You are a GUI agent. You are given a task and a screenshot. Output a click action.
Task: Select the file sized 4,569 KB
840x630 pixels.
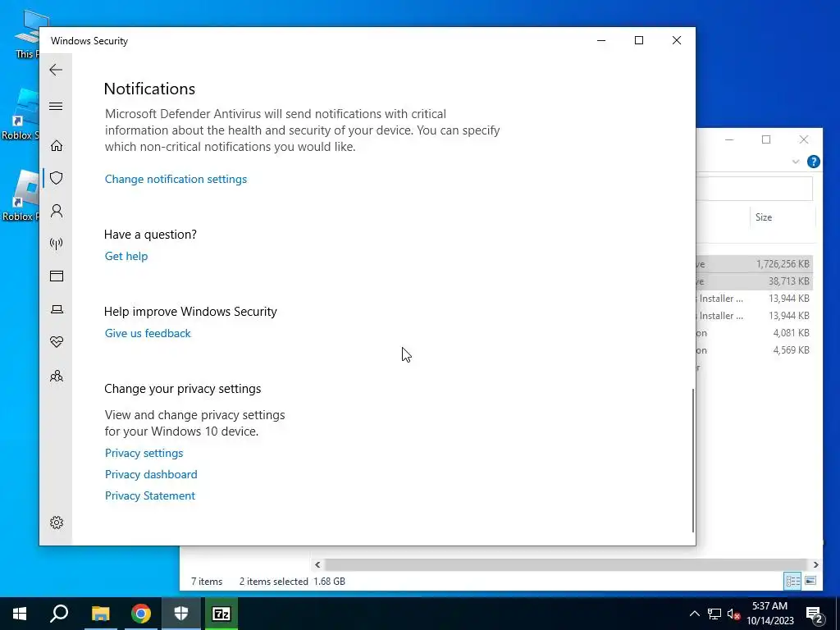tap(755, 349)
